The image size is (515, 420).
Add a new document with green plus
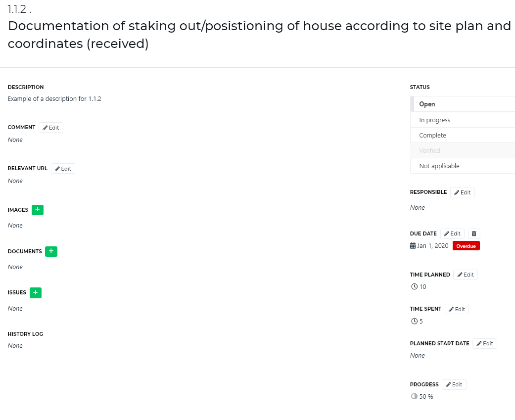[x=51, y=251]
